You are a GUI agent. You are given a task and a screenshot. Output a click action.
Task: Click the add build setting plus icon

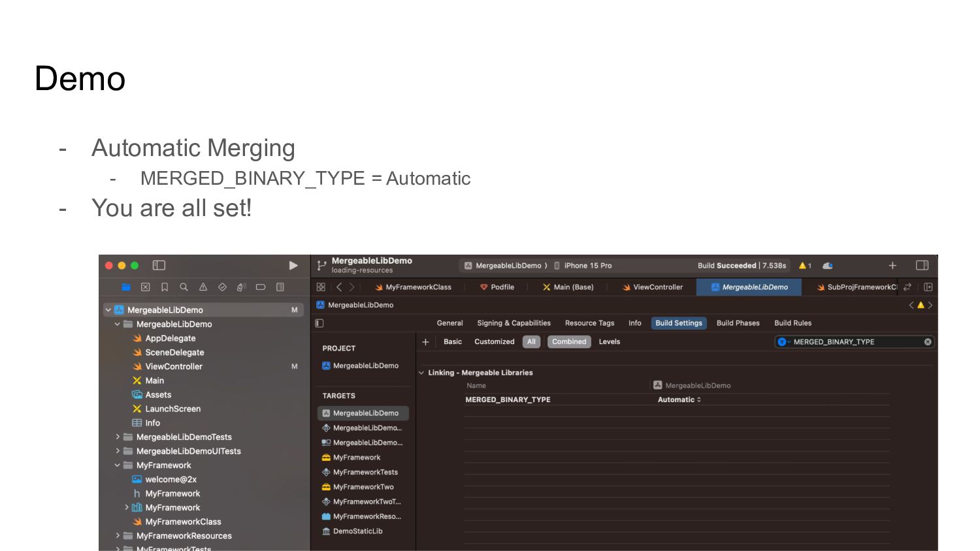coord(425,342)
